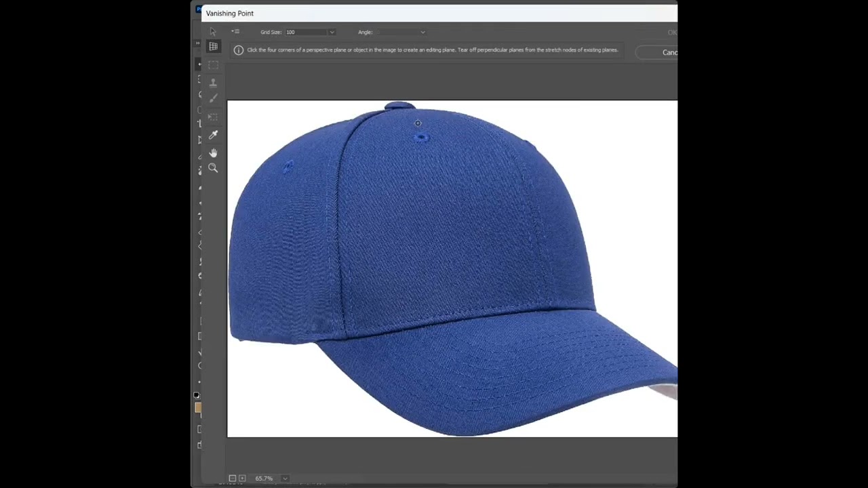Select the Eyedropper tool
The image size is (868, 488).
pyautogui.click(x=213, y=135)
